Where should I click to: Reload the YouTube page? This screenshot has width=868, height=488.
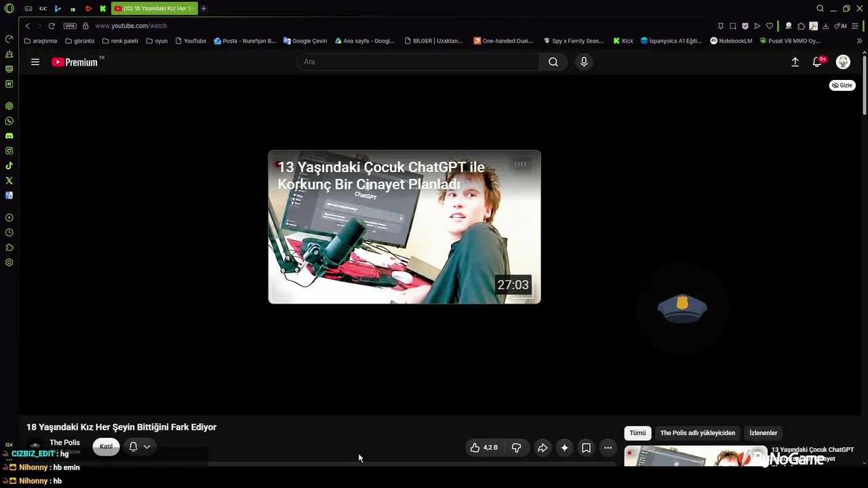[x=52, y=26]
